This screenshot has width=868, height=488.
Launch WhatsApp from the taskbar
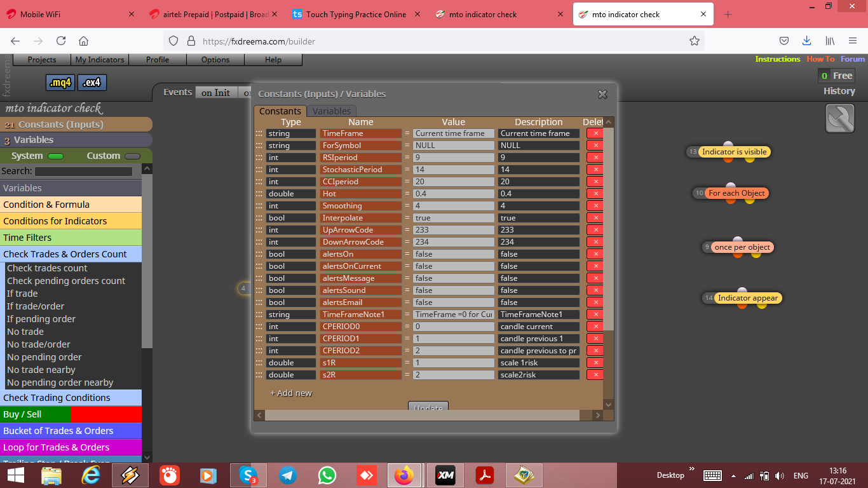(327, 475)
